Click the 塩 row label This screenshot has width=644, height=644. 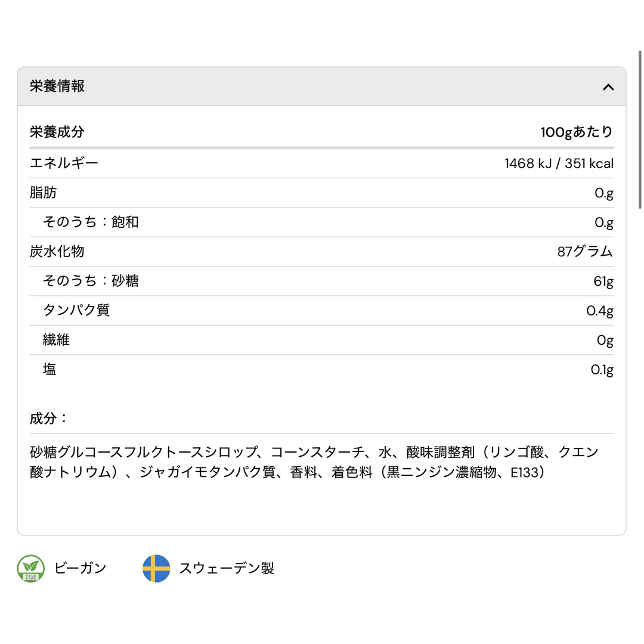click(x=49, y=369)
